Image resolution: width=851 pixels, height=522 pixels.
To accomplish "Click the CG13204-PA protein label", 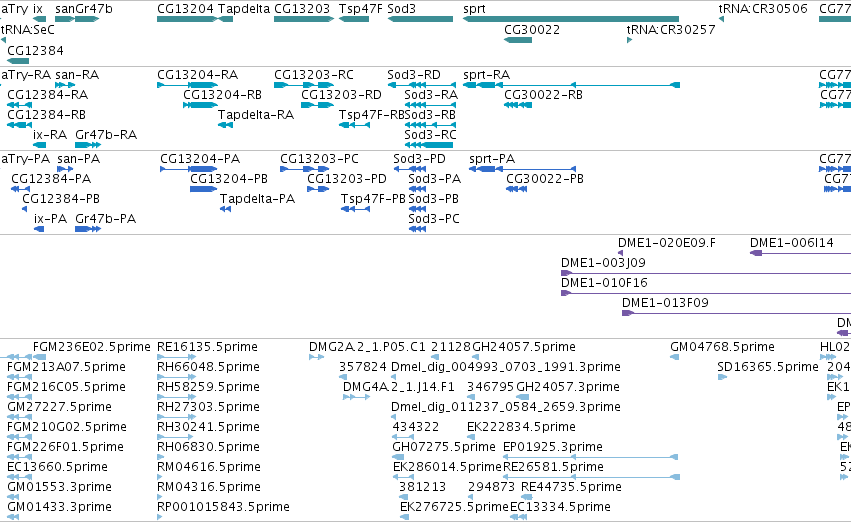I will tap(200, 159).
